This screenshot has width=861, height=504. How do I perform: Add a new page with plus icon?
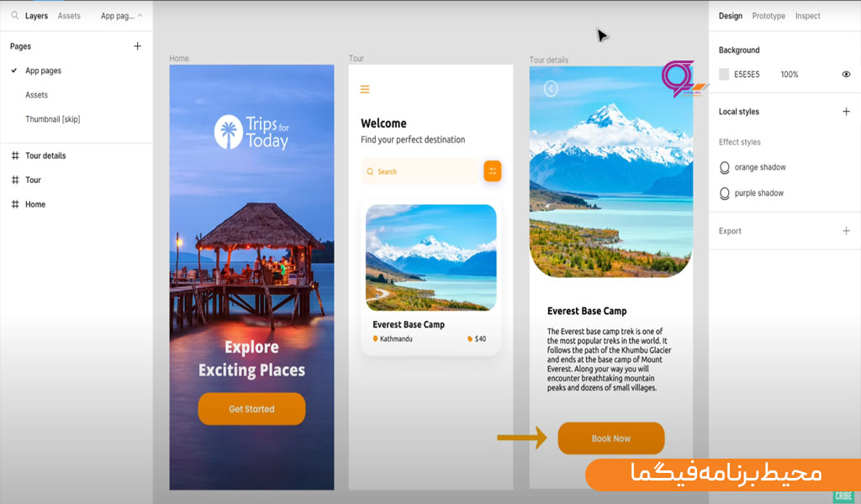coord(137,46)
